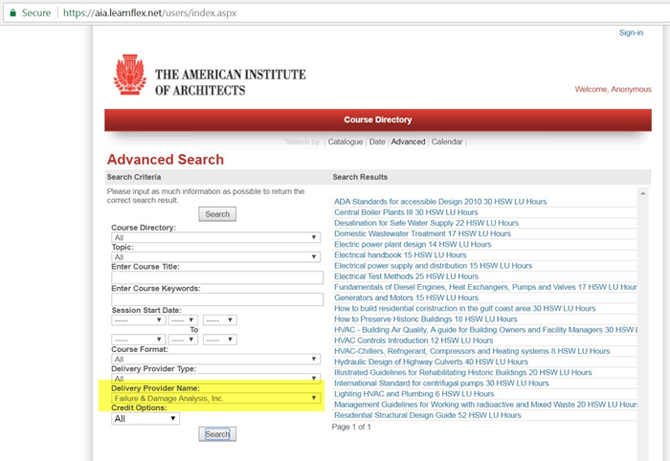Open gulf coast residential construction course
Viewport: 670px width, 461px height.
(x=464, y=308)
